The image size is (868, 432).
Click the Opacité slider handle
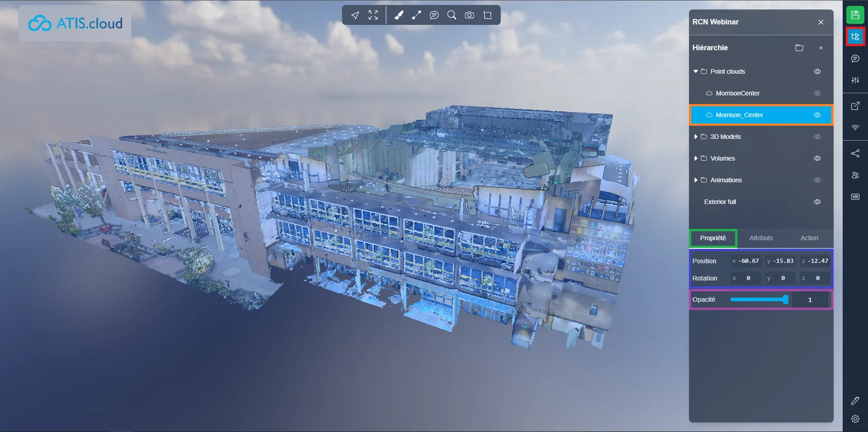tap(786, 299)
